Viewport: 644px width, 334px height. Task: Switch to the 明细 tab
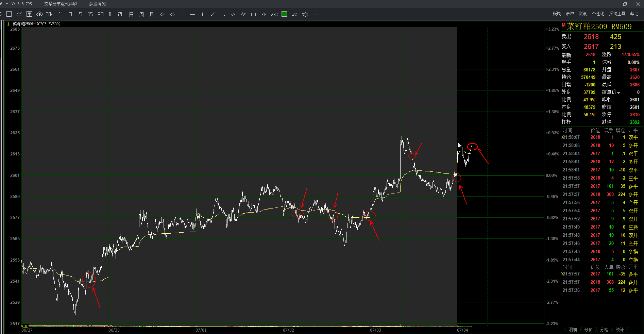click(573, 330)
